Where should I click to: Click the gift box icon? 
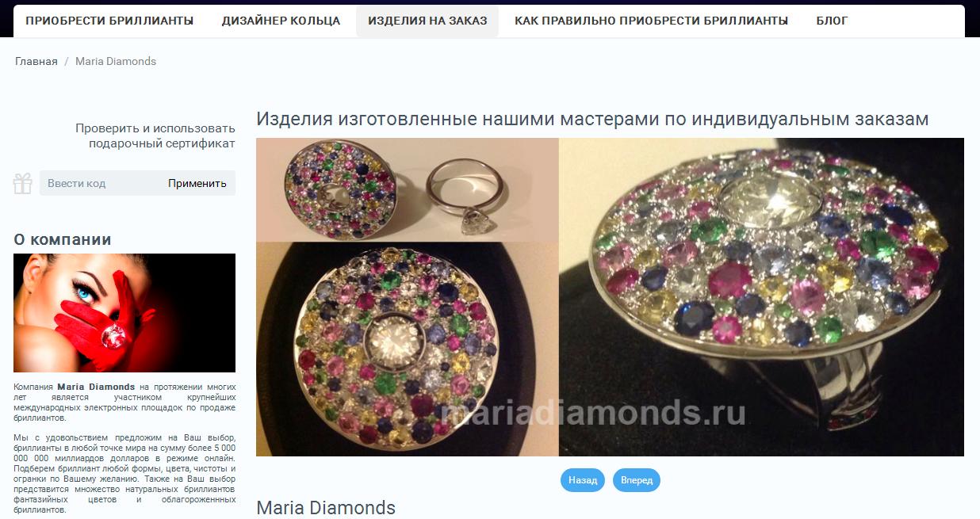click(x=22, y=183)
